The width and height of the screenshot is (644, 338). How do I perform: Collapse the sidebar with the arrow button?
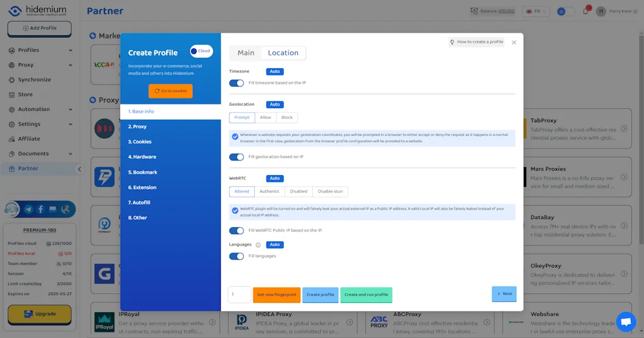[x=79, y=169]
